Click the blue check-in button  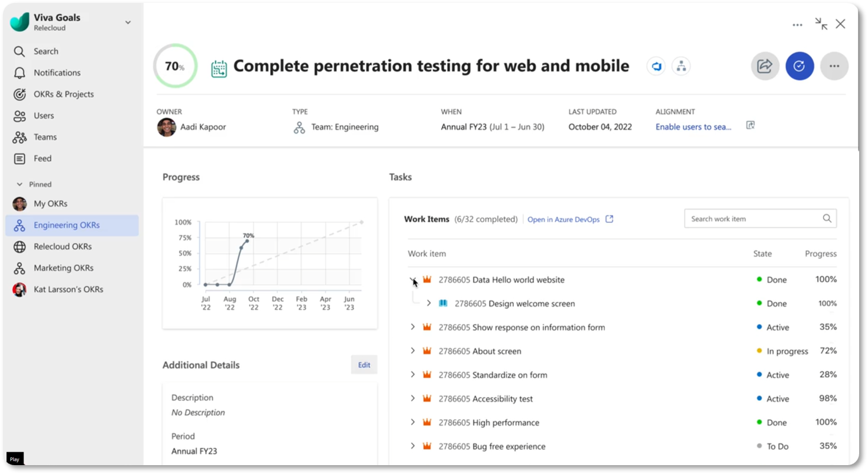point(799,66)
